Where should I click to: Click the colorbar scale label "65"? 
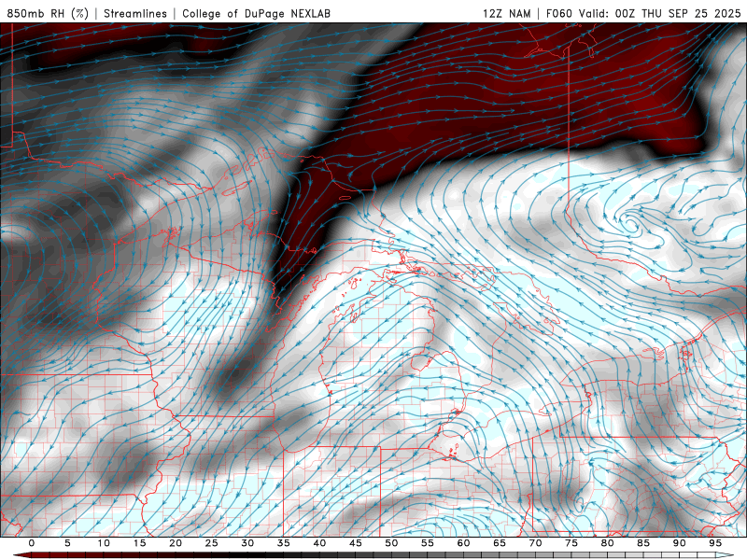pos(500,543)
